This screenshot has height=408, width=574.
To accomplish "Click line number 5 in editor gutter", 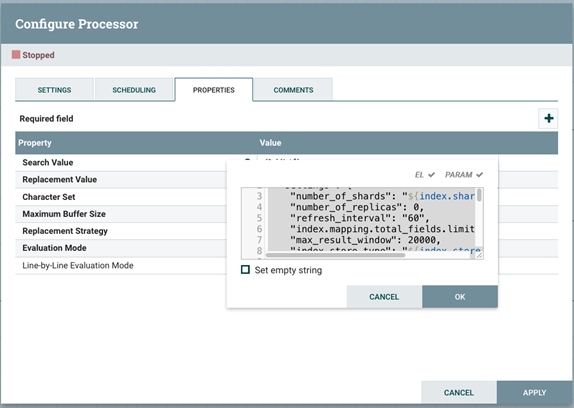I will pyautogui.click(x=259, y=218).
